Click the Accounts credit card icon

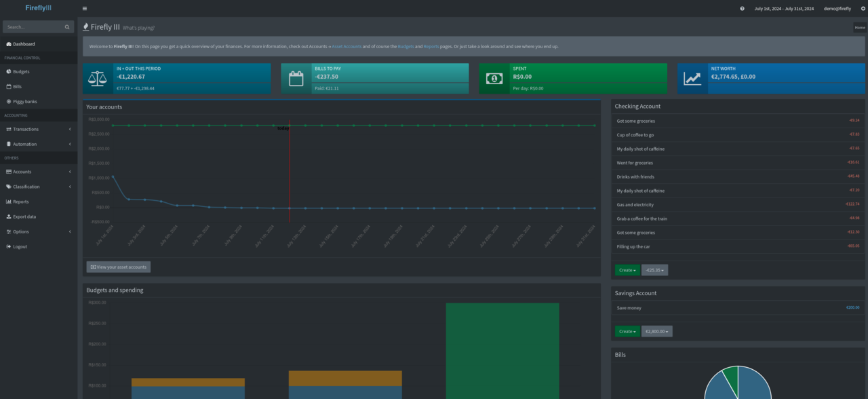(9, 172)
